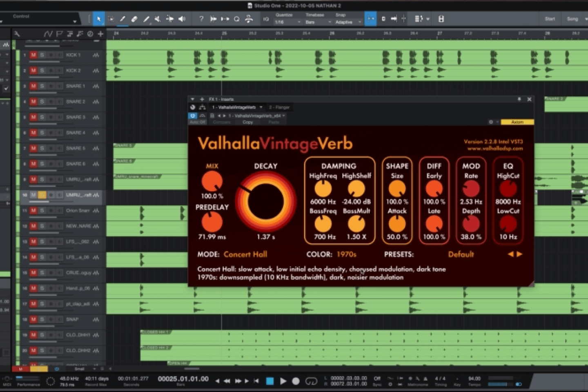Open the plugin settings gear icon
Viewport: 588px width, 392px height.
(491, 122)
